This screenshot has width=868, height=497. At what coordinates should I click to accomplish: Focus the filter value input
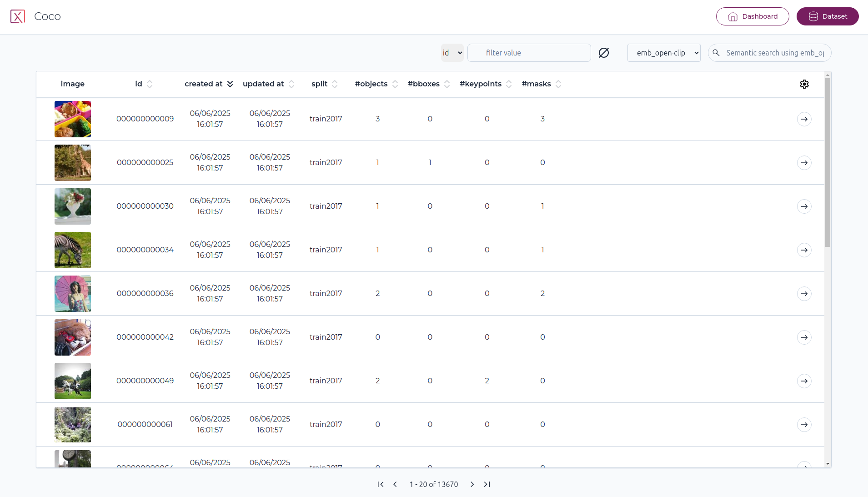coord(529,53)
